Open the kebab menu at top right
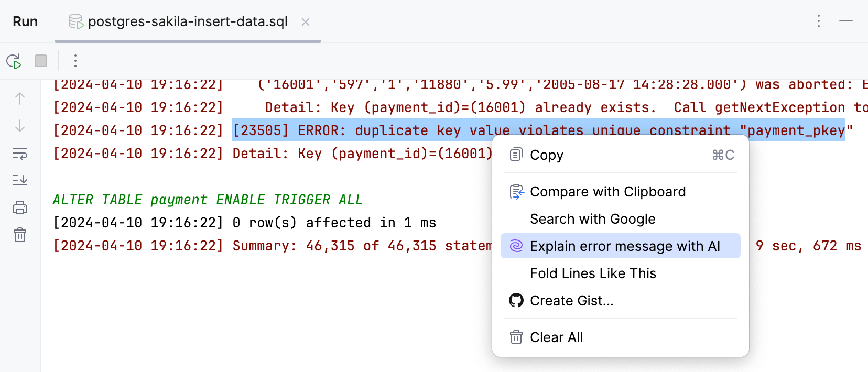868x372 pixels. coord(818,21)
